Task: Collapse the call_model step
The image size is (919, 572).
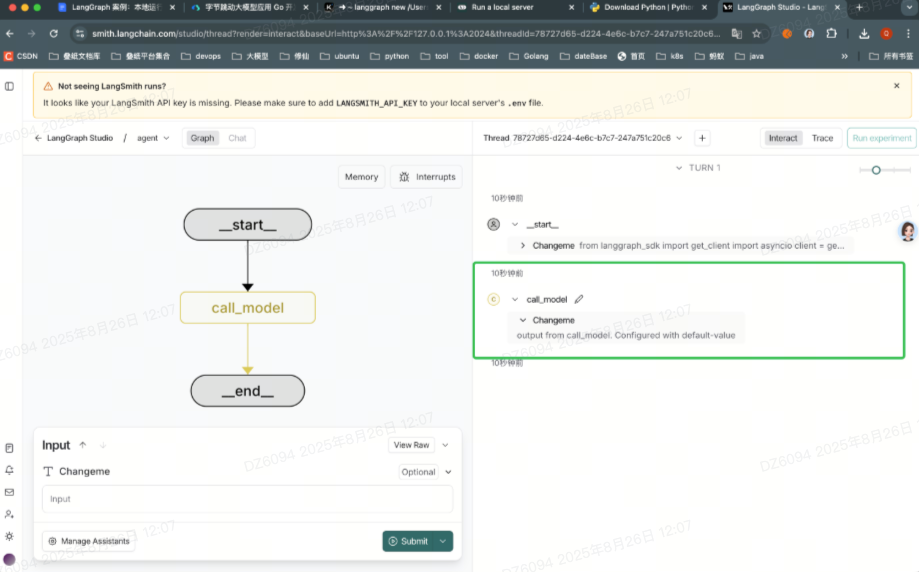Action: (x=515, y=299)
